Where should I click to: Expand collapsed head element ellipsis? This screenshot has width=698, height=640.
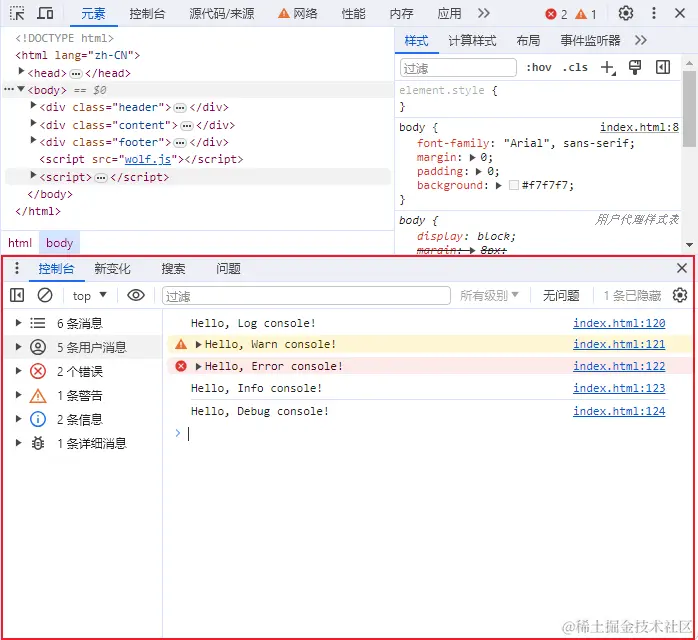pos(76,73)
